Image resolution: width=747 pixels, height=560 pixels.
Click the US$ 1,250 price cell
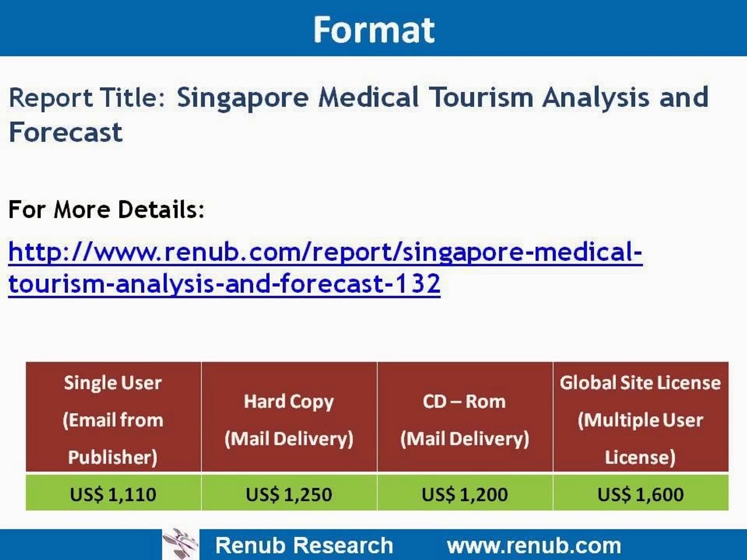[289, 493]
